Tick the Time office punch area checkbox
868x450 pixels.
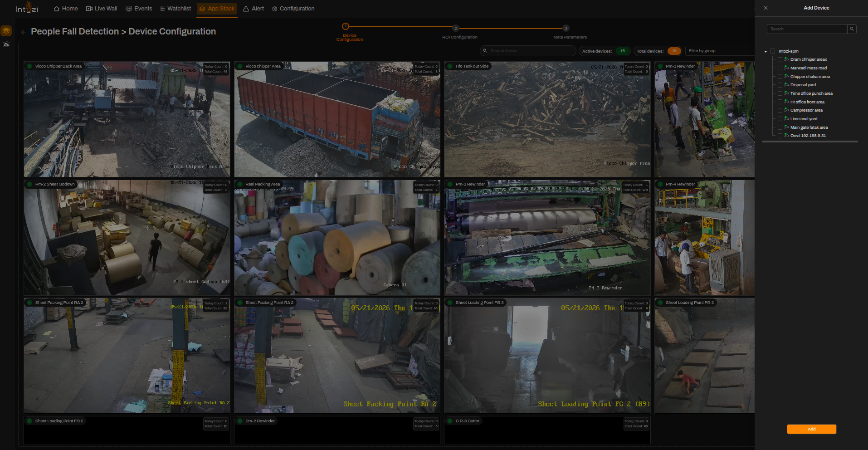pos(780,93)
